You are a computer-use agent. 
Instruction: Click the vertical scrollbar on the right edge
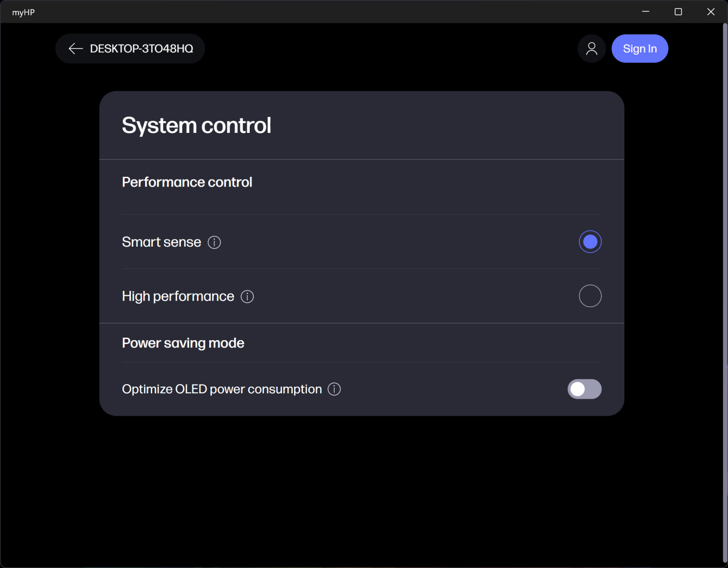725,202
